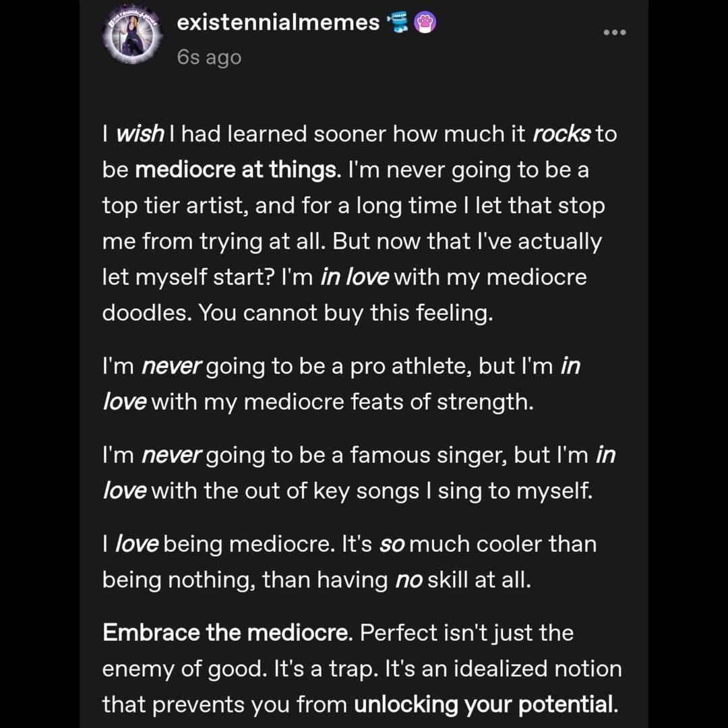This screenshot has height=728, width=728.
Task: Click the bold "unlocking your potential." text
Action: click(485, 704)
